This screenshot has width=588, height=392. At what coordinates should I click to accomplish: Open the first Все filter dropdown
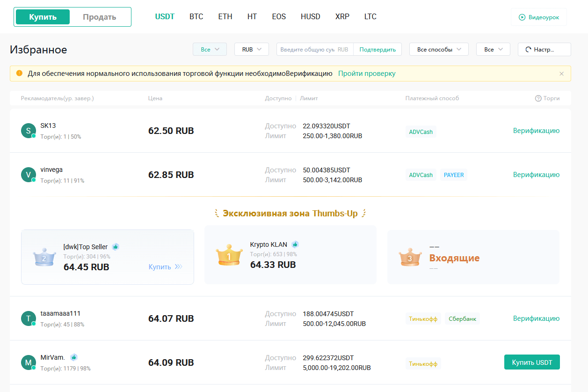[x=210, y=49]
